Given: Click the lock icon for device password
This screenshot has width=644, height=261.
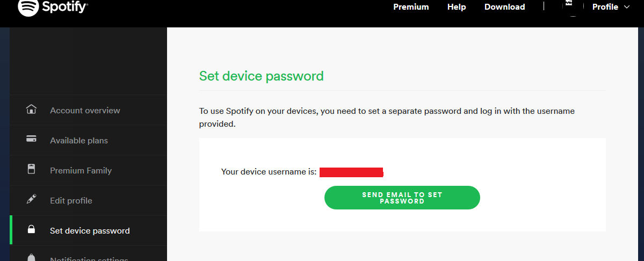Looking at the screenshot, I should point(31,230).
